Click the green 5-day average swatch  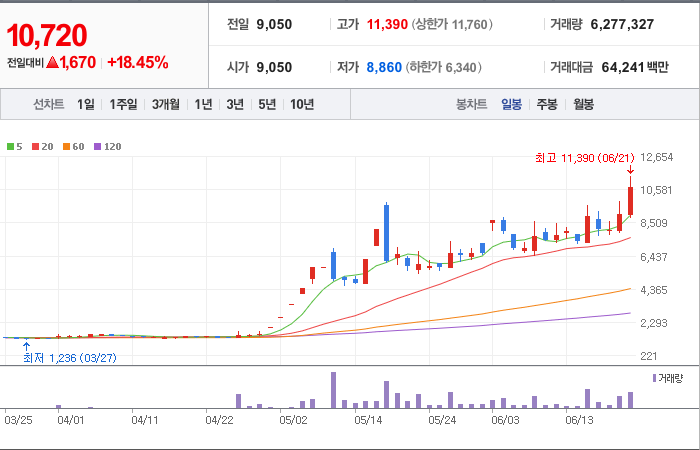pos(10,146)
